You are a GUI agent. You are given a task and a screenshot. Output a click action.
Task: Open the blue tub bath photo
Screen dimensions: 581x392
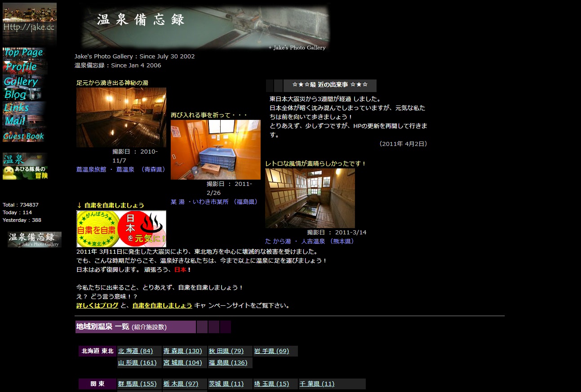[x=215, y=150]
